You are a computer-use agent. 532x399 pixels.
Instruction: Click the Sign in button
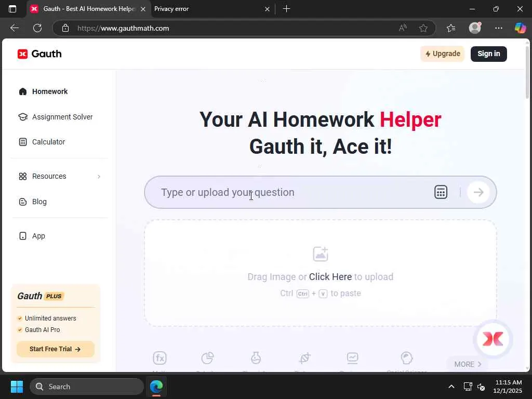pyautogui.click(x=488, y=54)
